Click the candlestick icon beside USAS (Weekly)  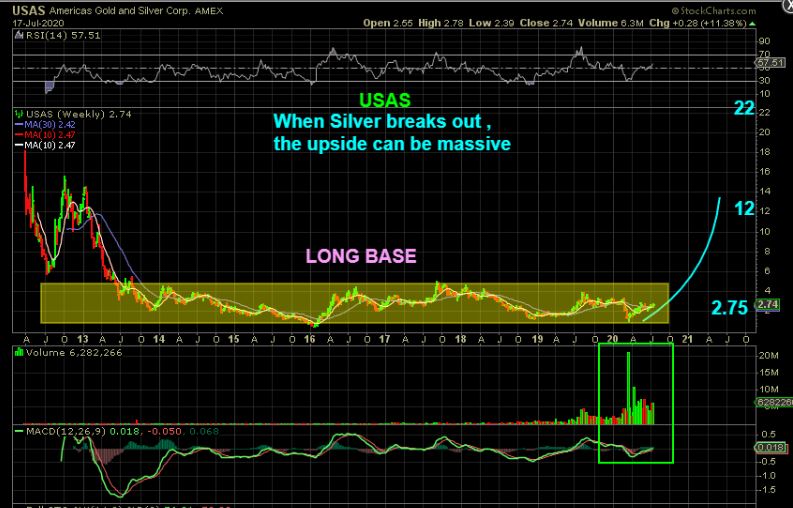tap(19, 114)
